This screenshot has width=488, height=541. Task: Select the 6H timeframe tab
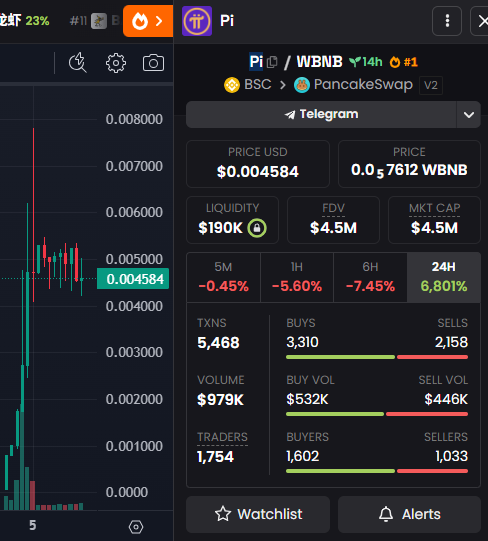point(370,277)
